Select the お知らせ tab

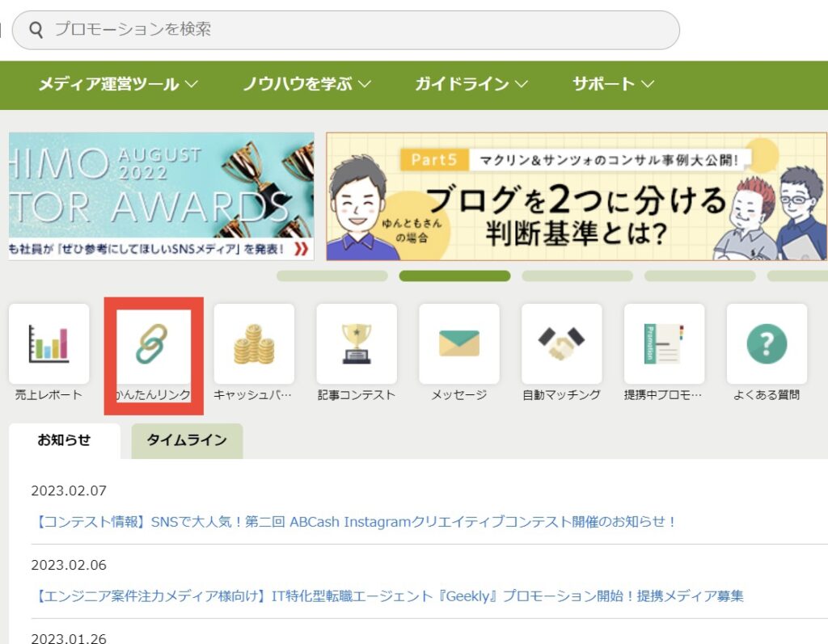click(65, 441)
